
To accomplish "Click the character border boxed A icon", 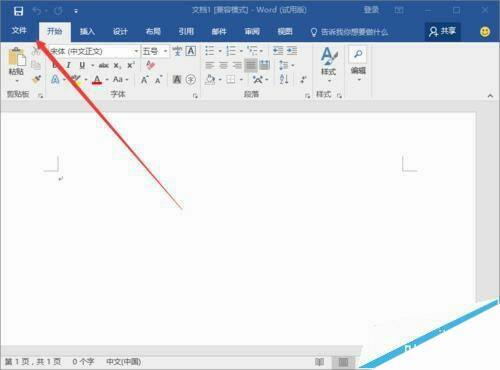I will pyautogui.click(x=191, y=51).
